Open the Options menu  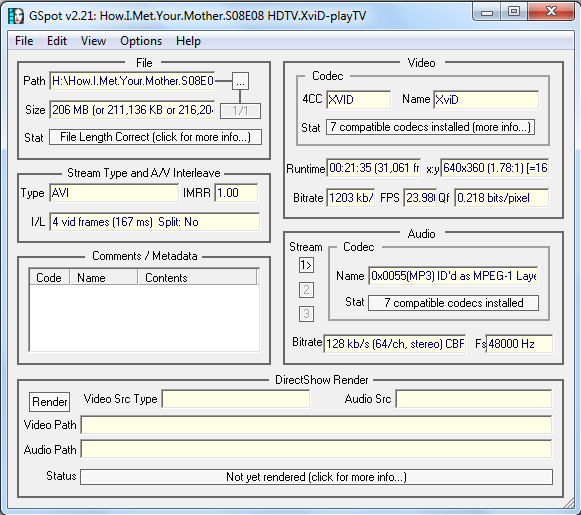tap(141, 41)
